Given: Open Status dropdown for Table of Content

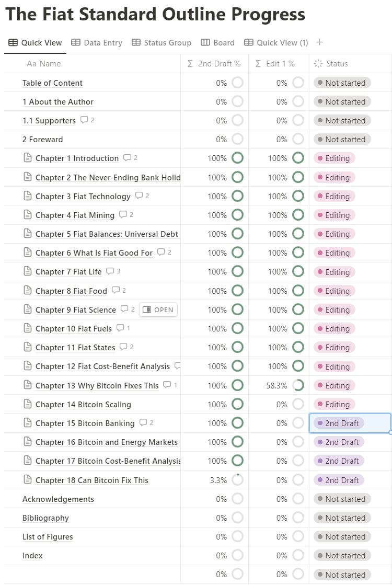Looking at the screenshot, I should pos(342,83).
